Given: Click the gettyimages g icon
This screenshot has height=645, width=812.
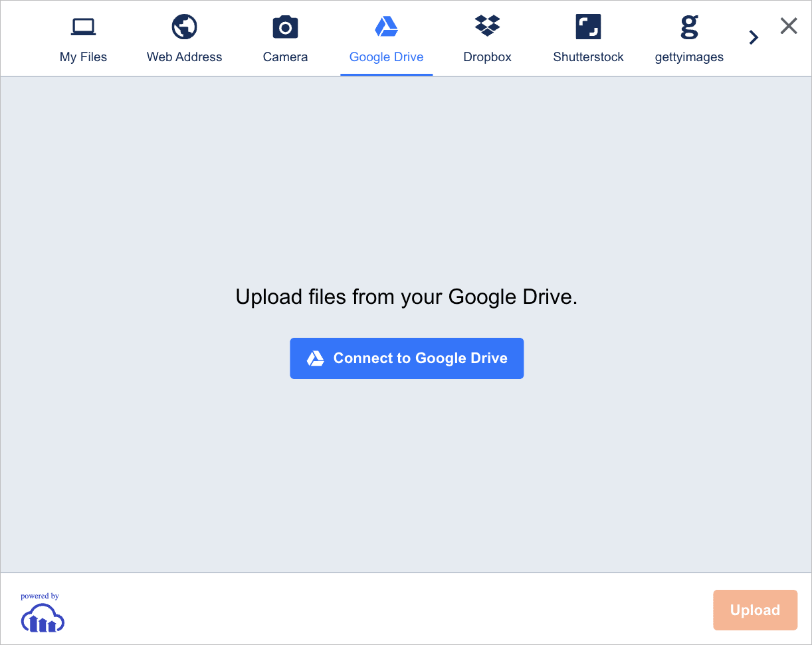Looking at the screenshot, I should (689, 27).
